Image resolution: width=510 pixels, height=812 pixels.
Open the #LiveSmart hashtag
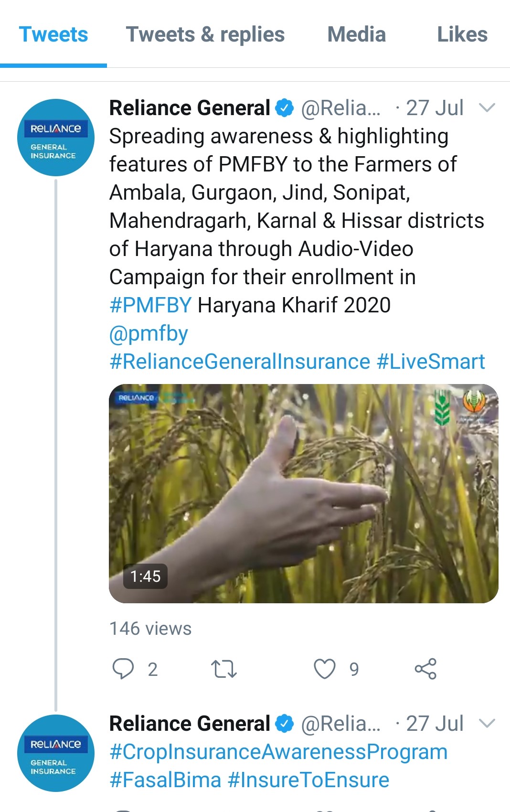(x=431, y=362)
